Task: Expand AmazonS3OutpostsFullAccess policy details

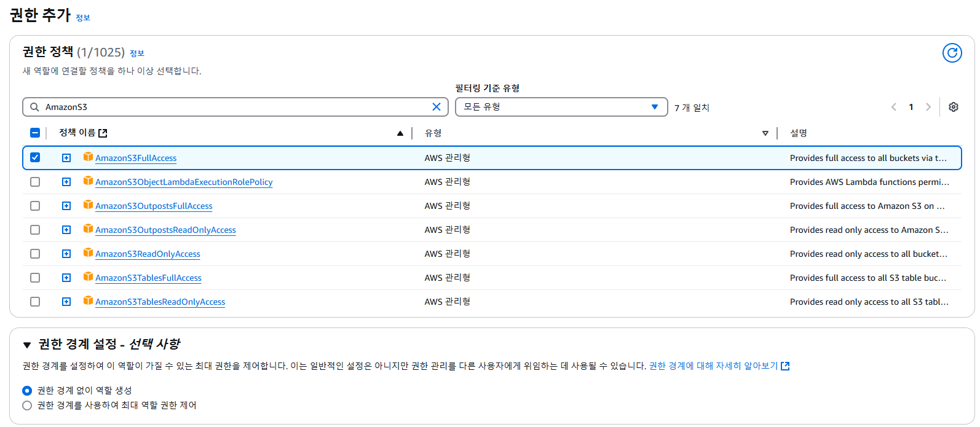Action: coord(66,206)
